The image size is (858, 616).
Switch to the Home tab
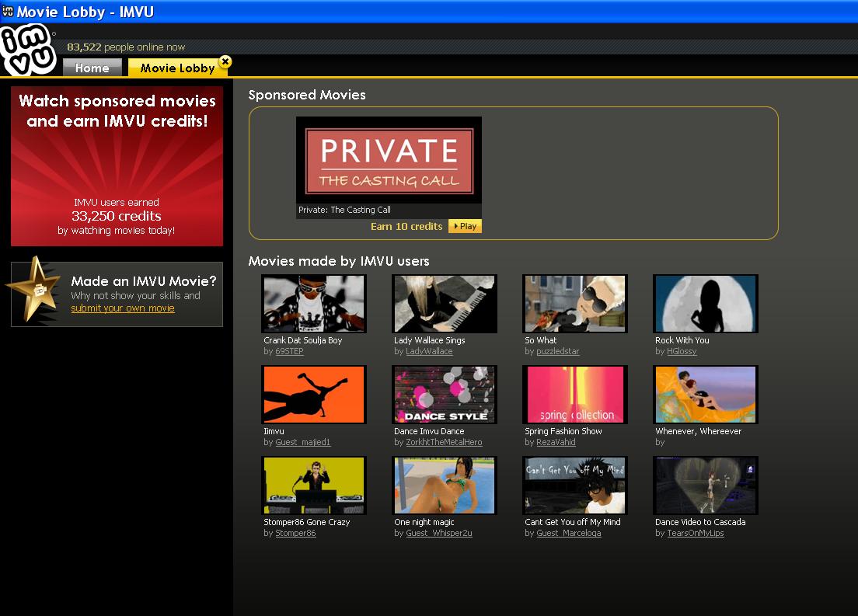coord(92,68)
